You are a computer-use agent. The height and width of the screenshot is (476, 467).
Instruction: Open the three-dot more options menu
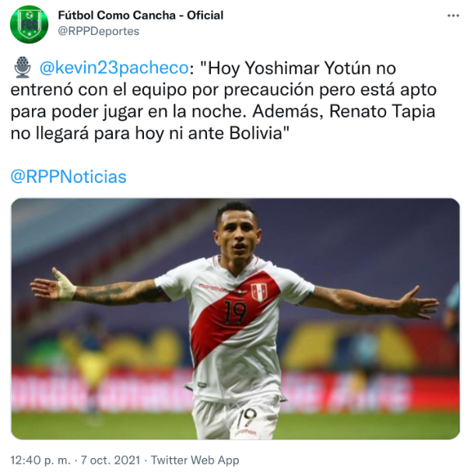tap(453, 16)
